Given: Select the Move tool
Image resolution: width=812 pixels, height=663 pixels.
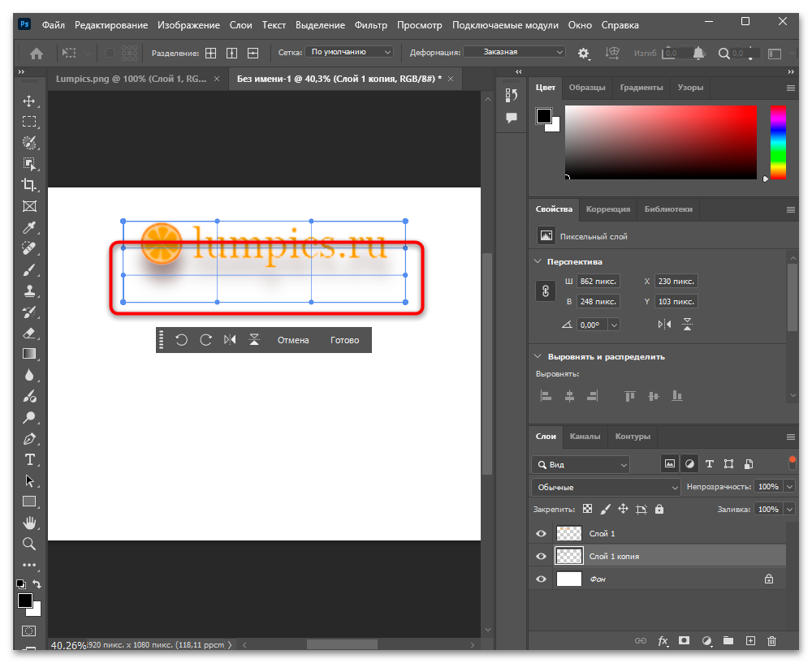Looking at the screenshot, I should click(x=29, y=101).
